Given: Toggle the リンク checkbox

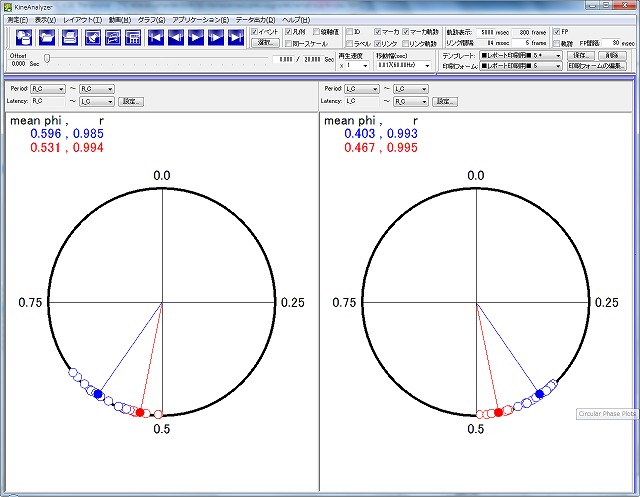Looking at the screenshot, I should coord(378,43).
